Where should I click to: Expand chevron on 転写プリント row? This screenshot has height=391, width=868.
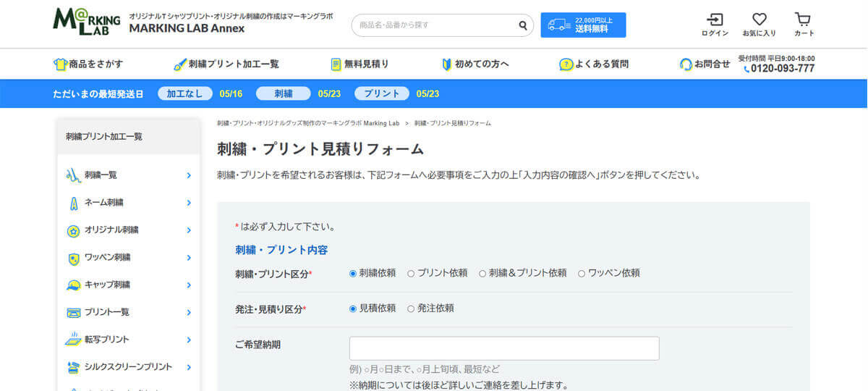189,340
